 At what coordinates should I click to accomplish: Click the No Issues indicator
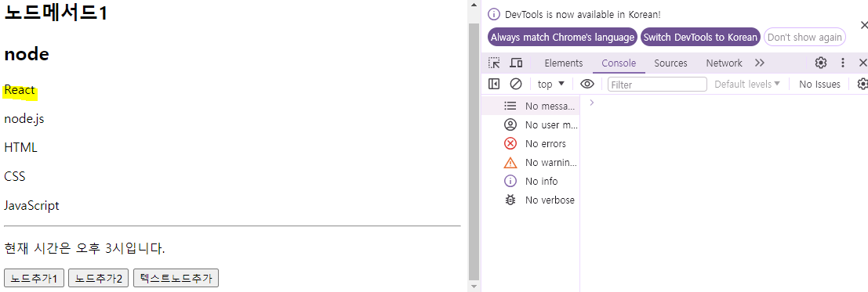click(x=819, y=84)
